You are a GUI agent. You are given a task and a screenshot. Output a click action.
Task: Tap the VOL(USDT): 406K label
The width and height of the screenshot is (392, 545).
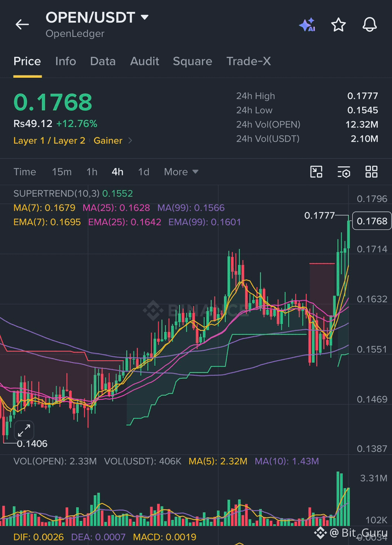click(x=143, y=461)
